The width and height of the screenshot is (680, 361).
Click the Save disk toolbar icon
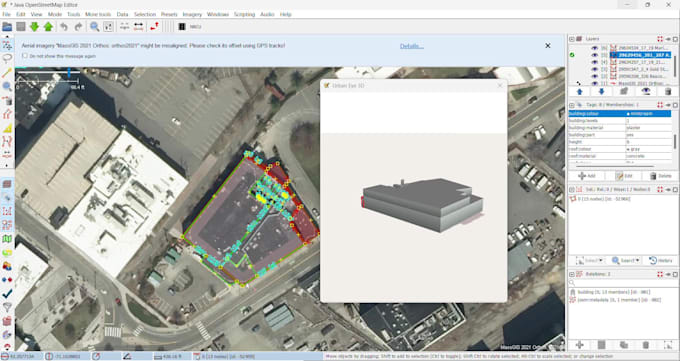click(21, 26)
